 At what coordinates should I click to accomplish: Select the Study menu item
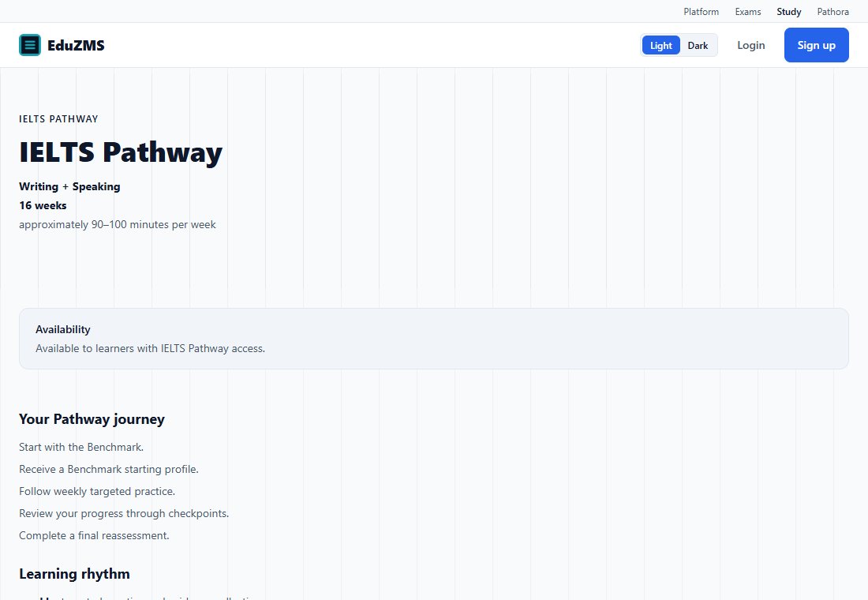[x=789, y=12]
